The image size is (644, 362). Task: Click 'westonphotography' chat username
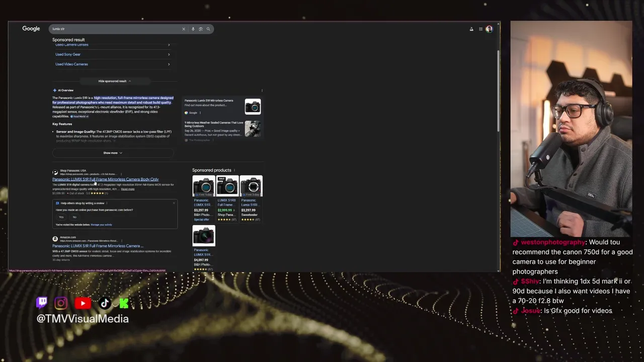[x=553, y=242]
